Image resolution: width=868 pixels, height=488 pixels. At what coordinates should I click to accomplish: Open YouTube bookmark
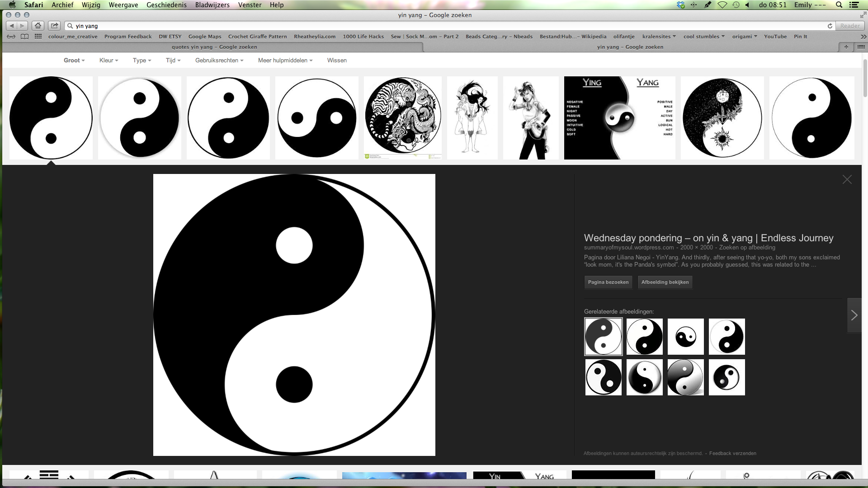tap(775, 37)
